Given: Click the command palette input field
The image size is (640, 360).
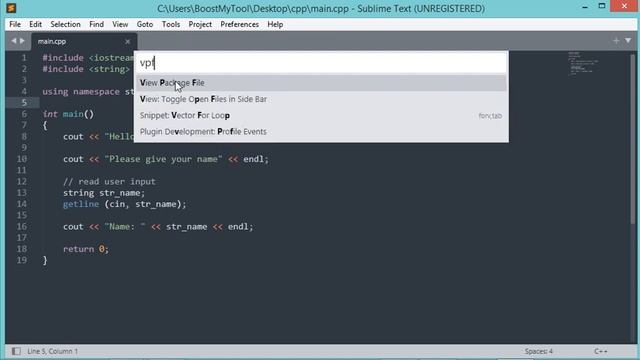Looking at the screenshot, I should point(321,63).
